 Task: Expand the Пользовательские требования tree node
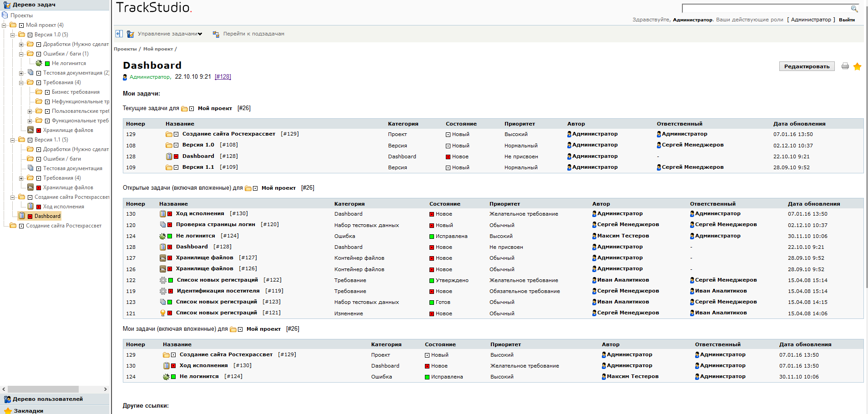point(30,111)
